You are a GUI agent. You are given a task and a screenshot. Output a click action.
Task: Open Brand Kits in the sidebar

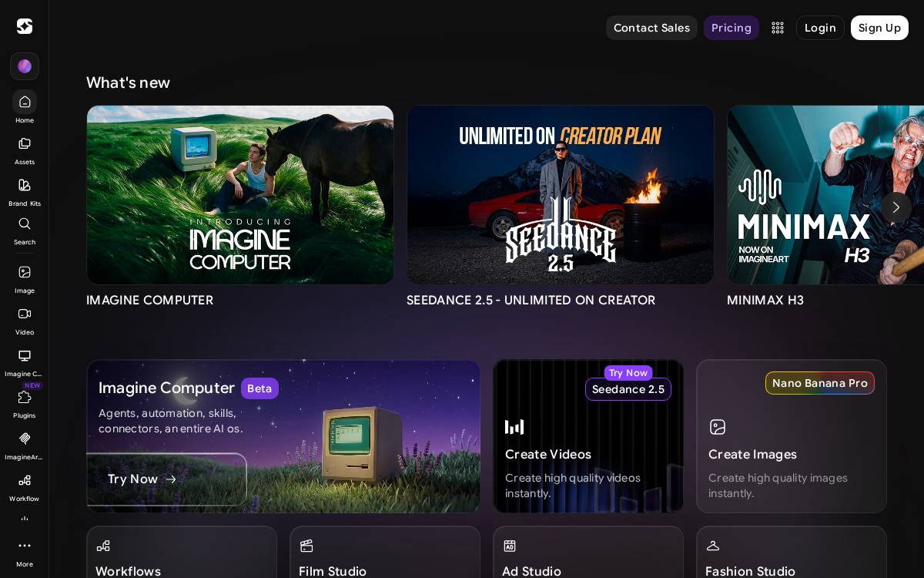25,191
